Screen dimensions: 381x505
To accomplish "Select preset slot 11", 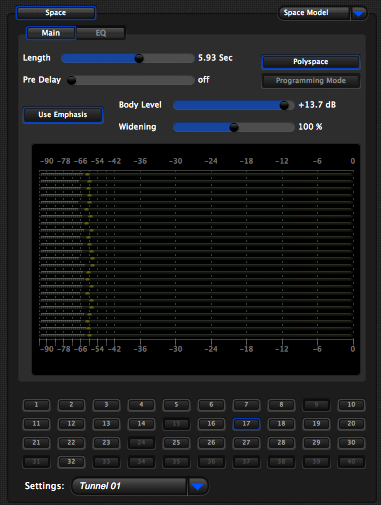I will 36,424.
